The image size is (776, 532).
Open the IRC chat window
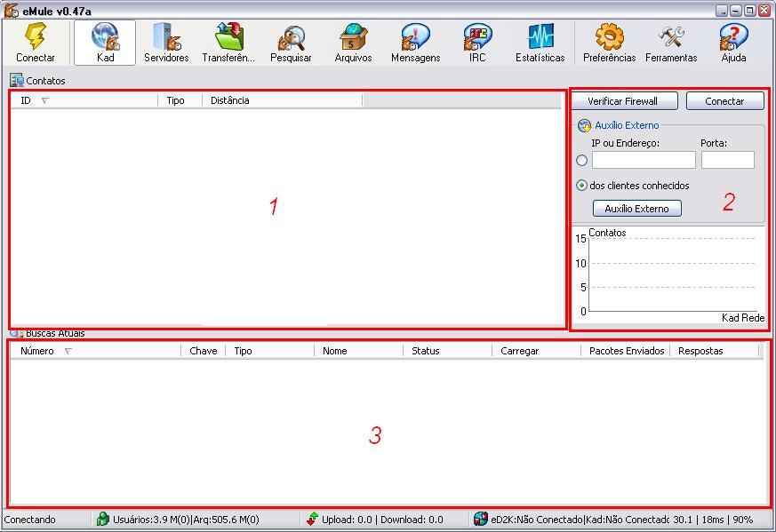click(x=477, y=43)
